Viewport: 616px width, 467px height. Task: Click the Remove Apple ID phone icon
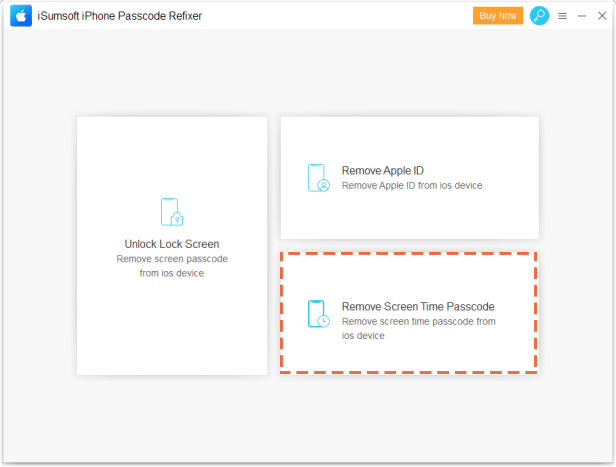point(319,178)
